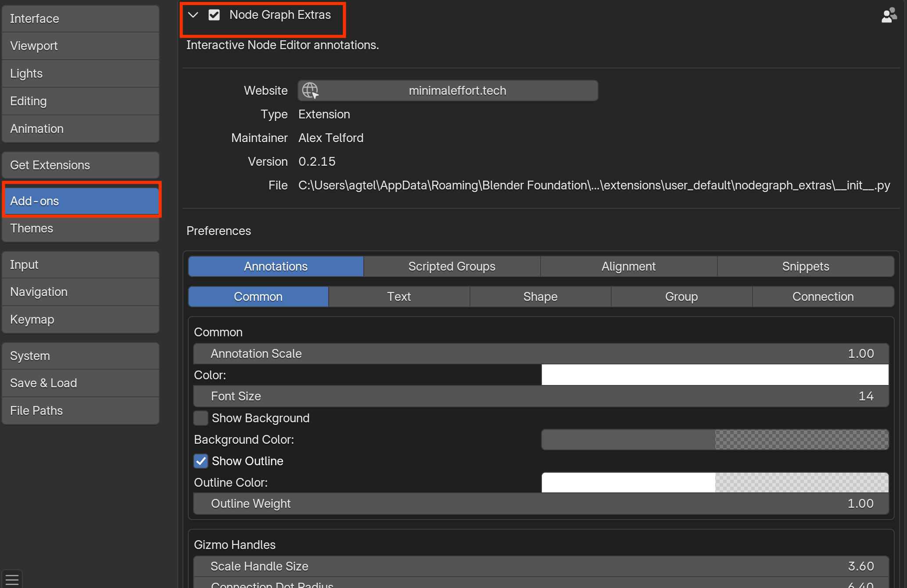Click the Scale Handle Size field
This screenshot has width=907, height=588.
point(541,567)
